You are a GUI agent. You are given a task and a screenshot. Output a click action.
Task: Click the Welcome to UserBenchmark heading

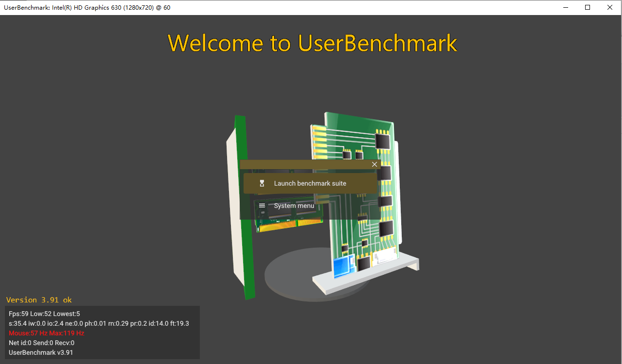[312, 43]
